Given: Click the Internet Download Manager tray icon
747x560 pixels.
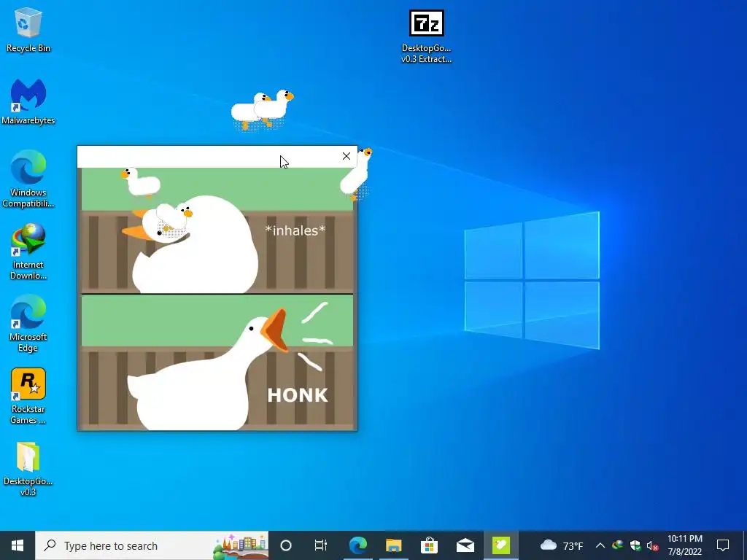Looking at the screenshot, I should [618, 545].
